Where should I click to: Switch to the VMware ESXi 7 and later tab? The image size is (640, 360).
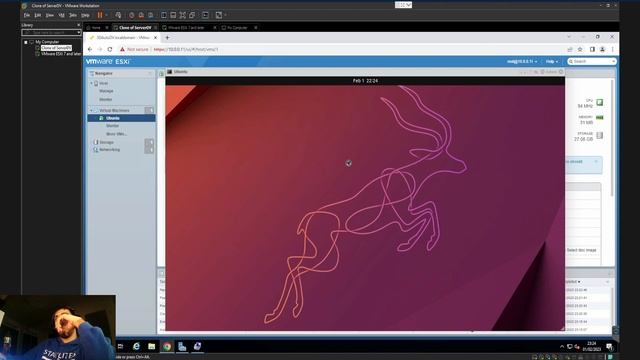point(186,28)
